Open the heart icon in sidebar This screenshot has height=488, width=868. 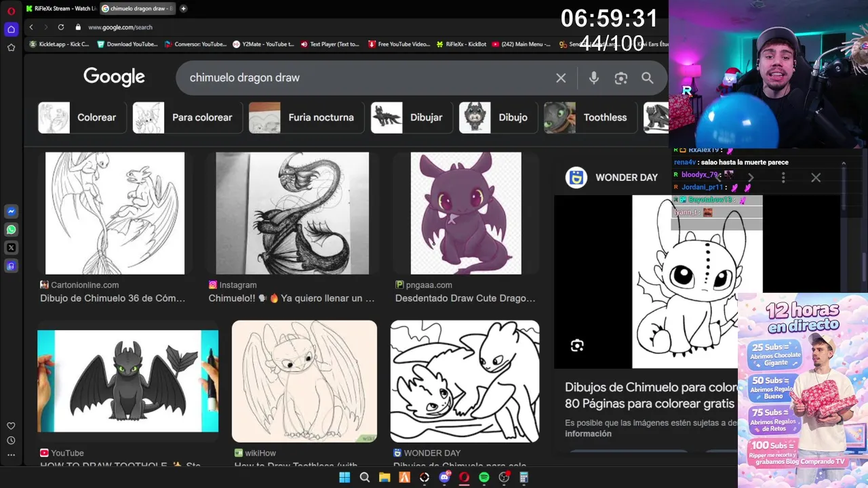coord(11,426)
